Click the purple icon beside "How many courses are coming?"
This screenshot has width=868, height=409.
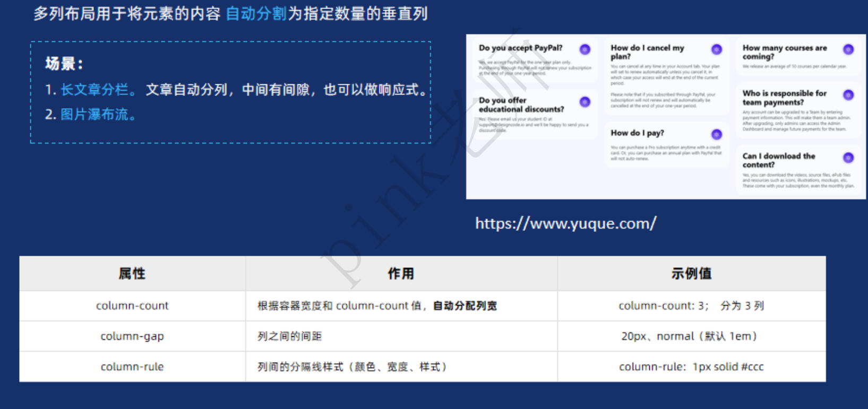pyautogui.click(x=848, y=49)
